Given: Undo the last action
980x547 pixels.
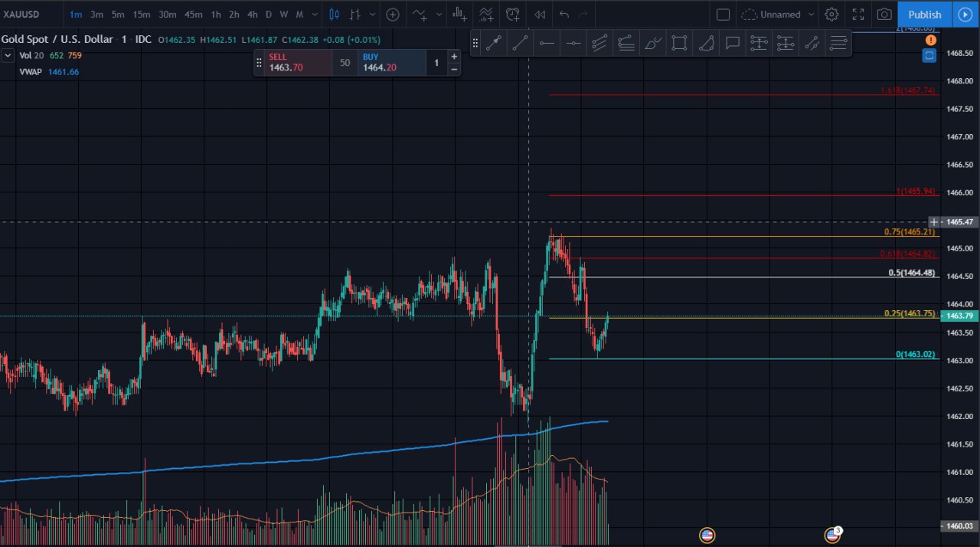Looking at the screenshot, I should pos(564,15).
